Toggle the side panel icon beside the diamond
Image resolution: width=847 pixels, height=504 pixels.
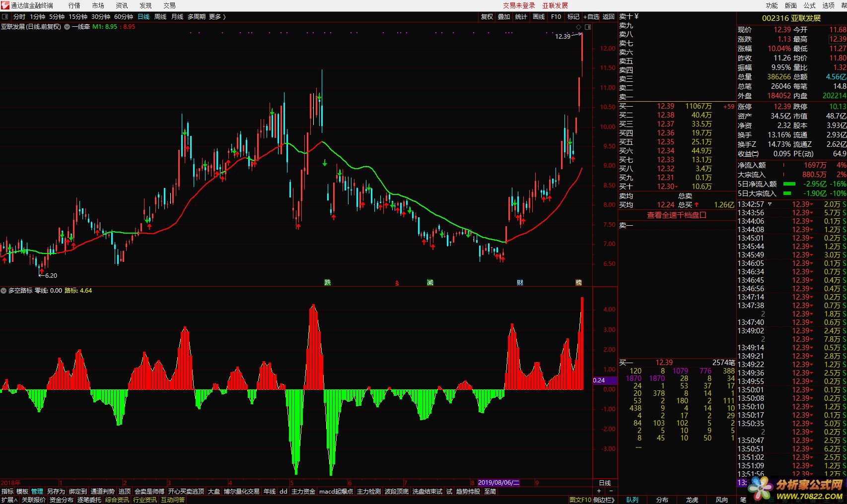point(588,27)
